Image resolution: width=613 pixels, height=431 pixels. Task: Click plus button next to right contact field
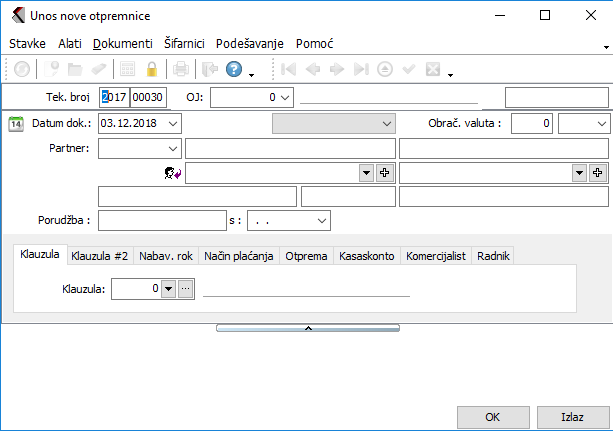(x=598, y=173)
